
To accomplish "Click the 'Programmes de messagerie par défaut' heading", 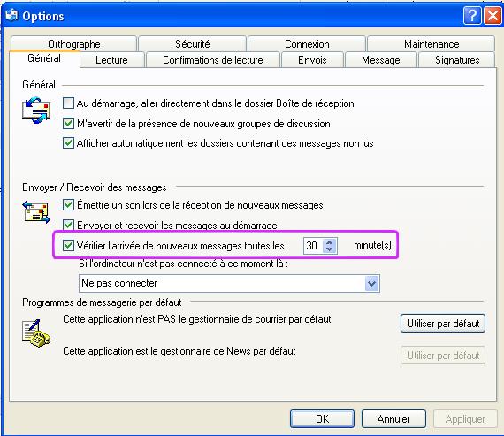I will [x=102, y=302].
